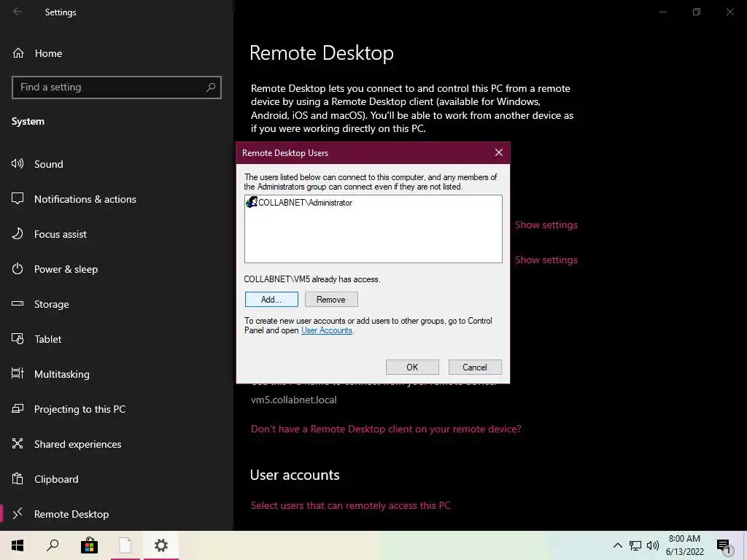Viewport: 747px width, 560px height.
Task: Click the Power & sleep icon
Action: pos(18,268)
